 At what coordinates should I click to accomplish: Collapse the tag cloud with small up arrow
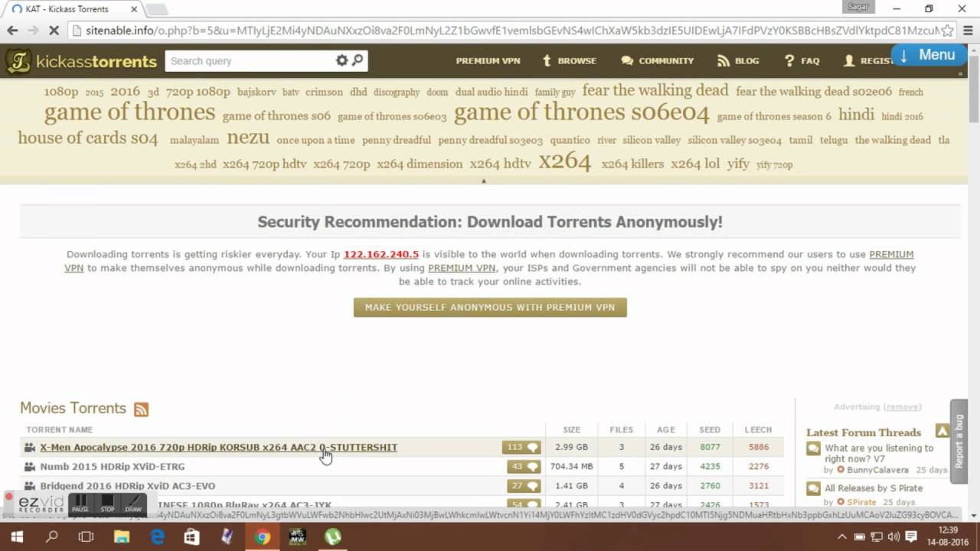[x=483, y=181]
